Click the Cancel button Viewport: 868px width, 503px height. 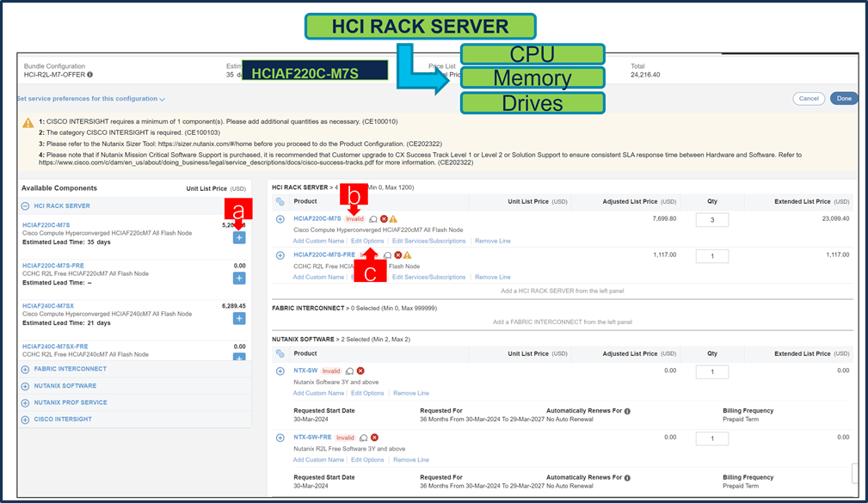tap(809, 99)
